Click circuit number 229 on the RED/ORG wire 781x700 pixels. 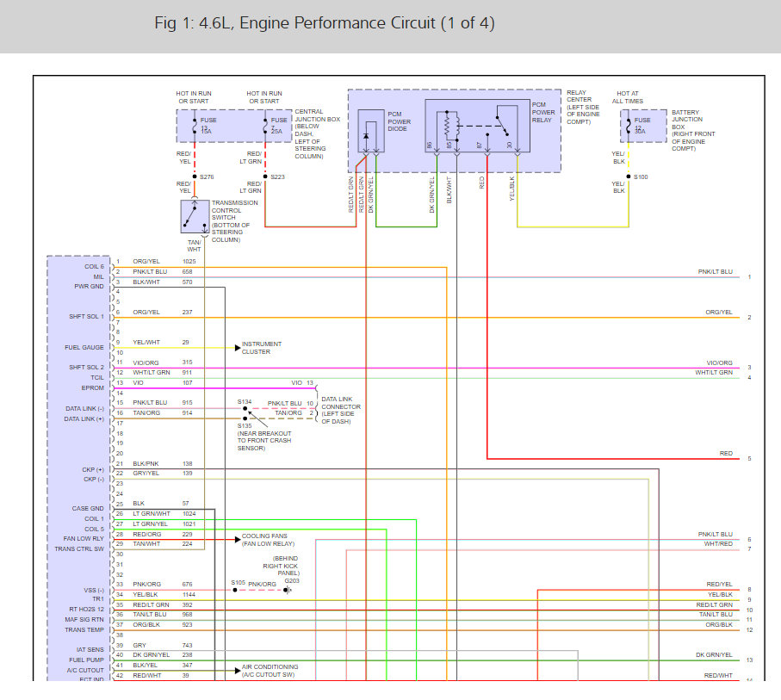[187, 534]
